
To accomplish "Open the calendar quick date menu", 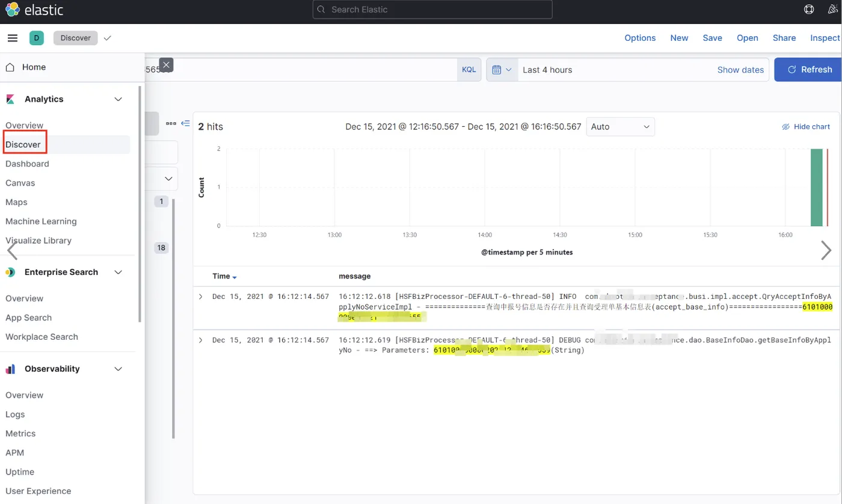I will 502,70.
